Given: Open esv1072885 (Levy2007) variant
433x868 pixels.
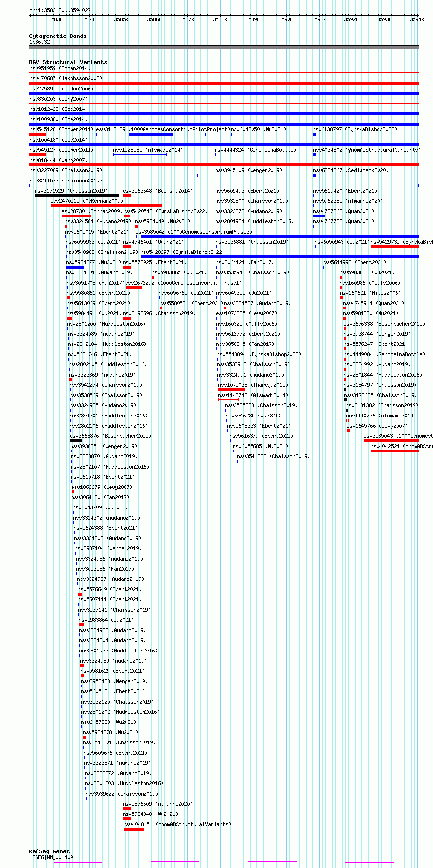Looking at the screenshot, I should tap(247, 313).
